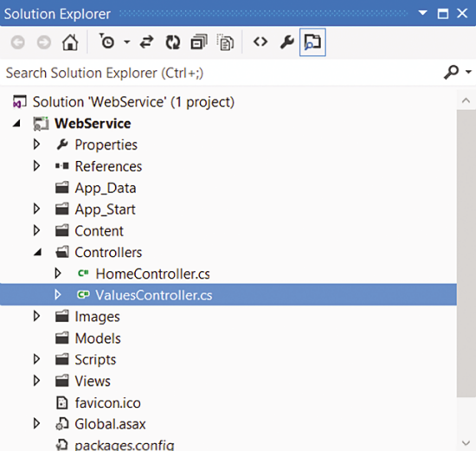This screenshot has height=451, width=476.
Task: Click the C# icon of ValuesController.cs
Action: 83,294
